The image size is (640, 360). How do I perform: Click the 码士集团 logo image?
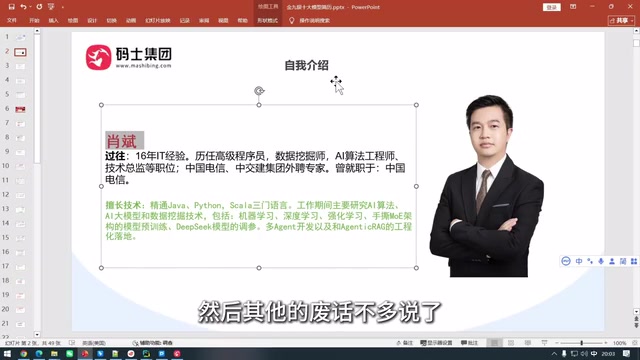point(129,57)
